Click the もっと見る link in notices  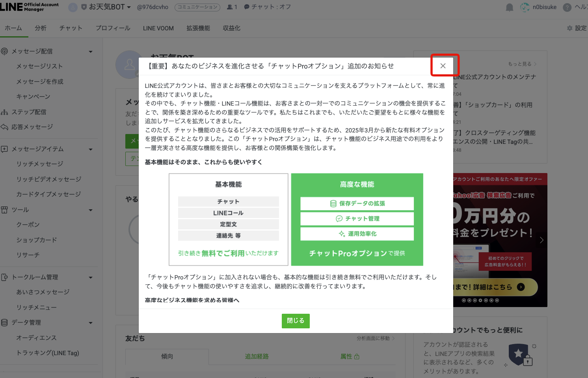[522, 64]
